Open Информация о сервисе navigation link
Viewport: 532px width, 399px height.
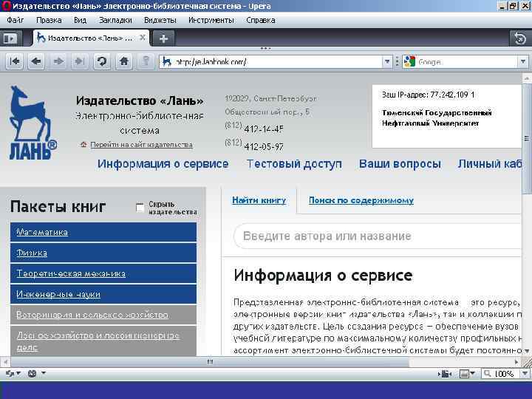tap(163, 164)
